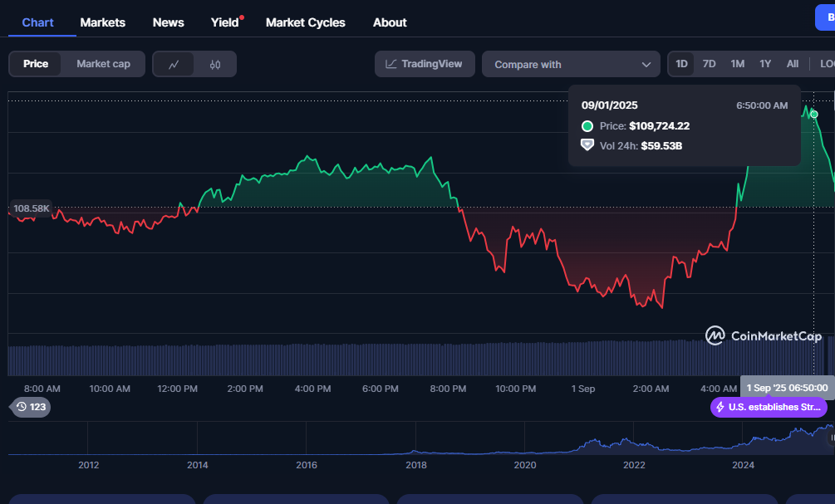Image resolution: width=835 pixels, height=504 pixels.
Task: Click the 123 history events badge
Action: pos(30,407)
